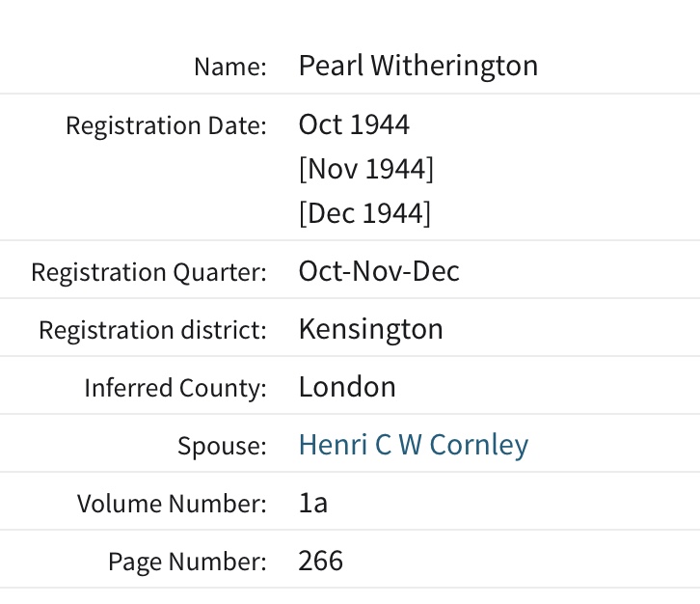Viewport: 700px width, 604px height.
Task: Click the Page Number label
Action: coord(187,562)
